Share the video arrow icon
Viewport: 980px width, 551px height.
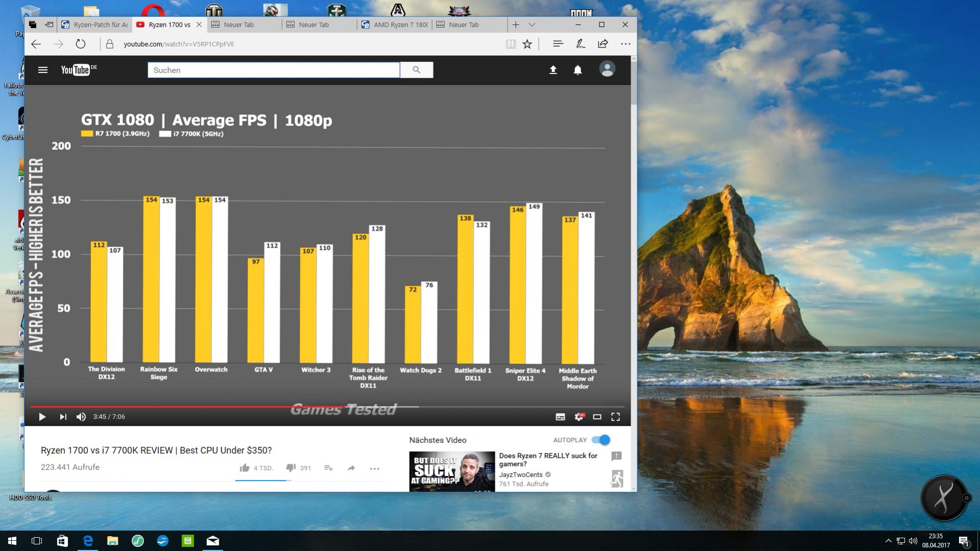[351, 468]
